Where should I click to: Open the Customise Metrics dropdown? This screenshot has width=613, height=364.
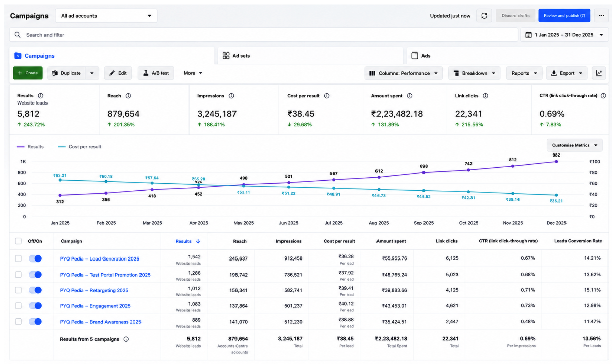(x=575, y=145)
